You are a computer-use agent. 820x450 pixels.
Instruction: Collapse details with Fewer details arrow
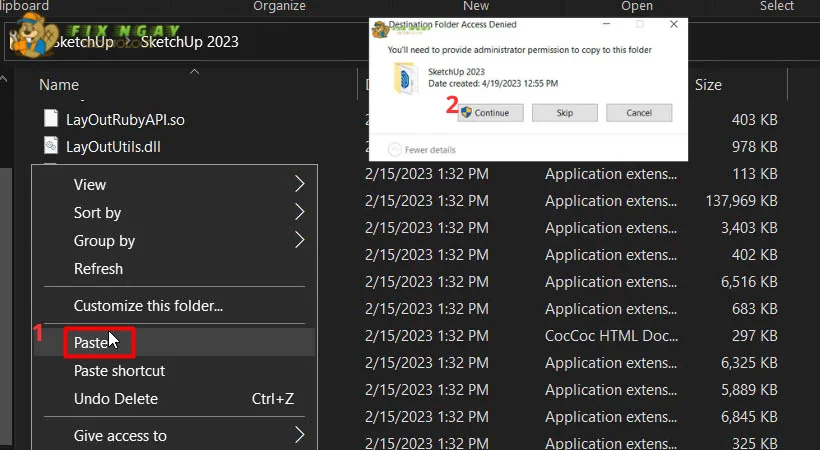point(394,150)
